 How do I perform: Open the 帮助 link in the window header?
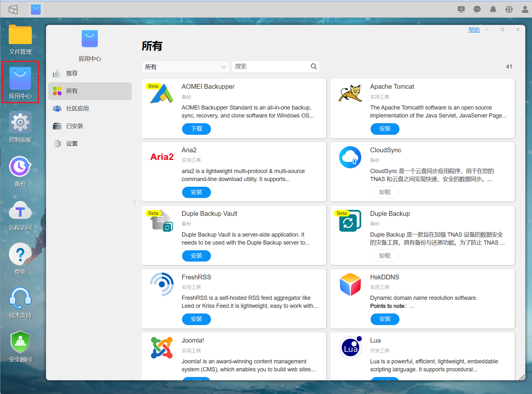point(474,30)
